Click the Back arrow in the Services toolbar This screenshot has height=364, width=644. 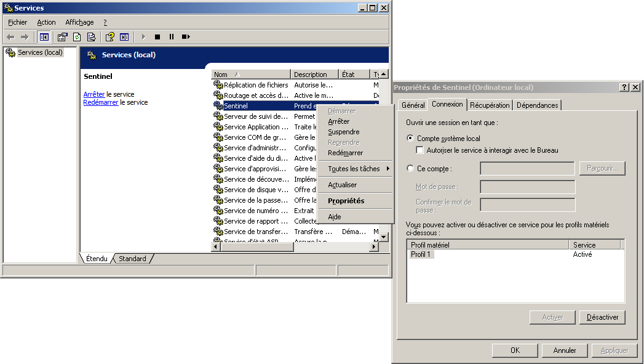point(10,37)
